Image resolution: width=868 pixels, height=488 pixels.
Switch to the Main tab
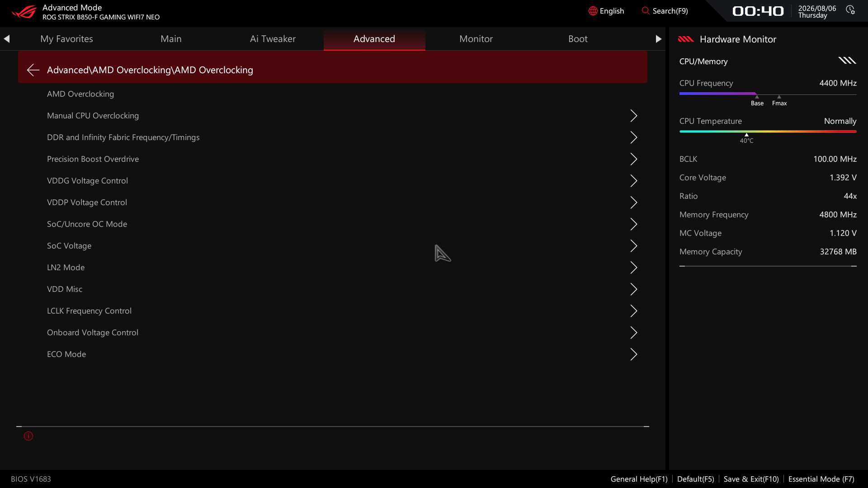(x=171, y=39)
